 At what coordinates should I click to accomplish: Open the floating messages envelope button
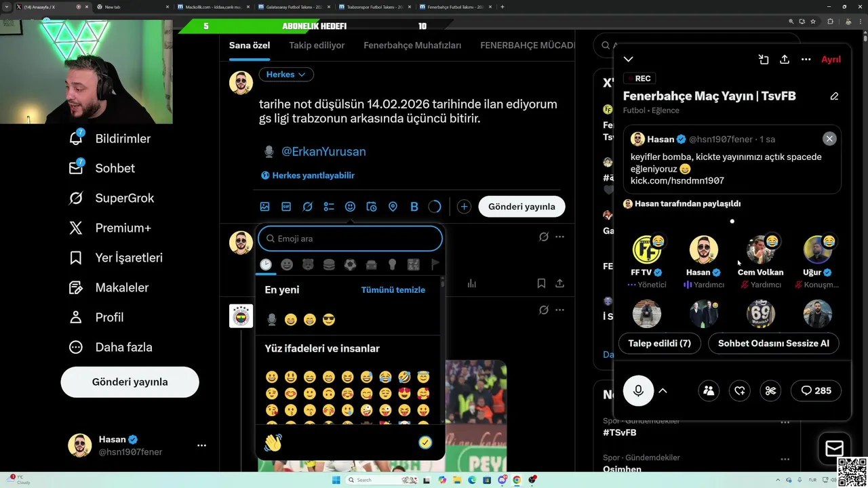[x=834, y=449]
